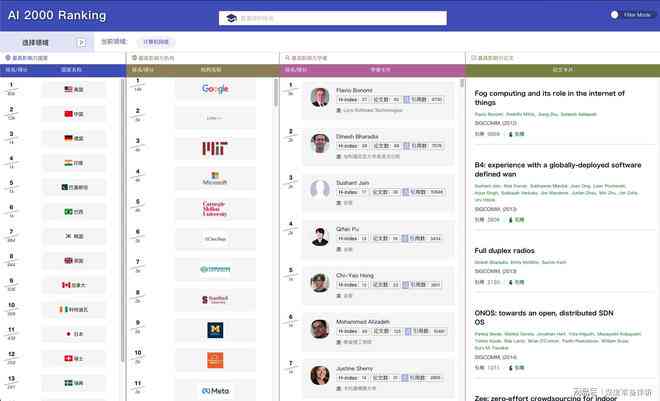Screen dimensions: 660x401
Task: Click the citation icon on Mohammad Alizadeh's card
Action: (x=408, y=331)
